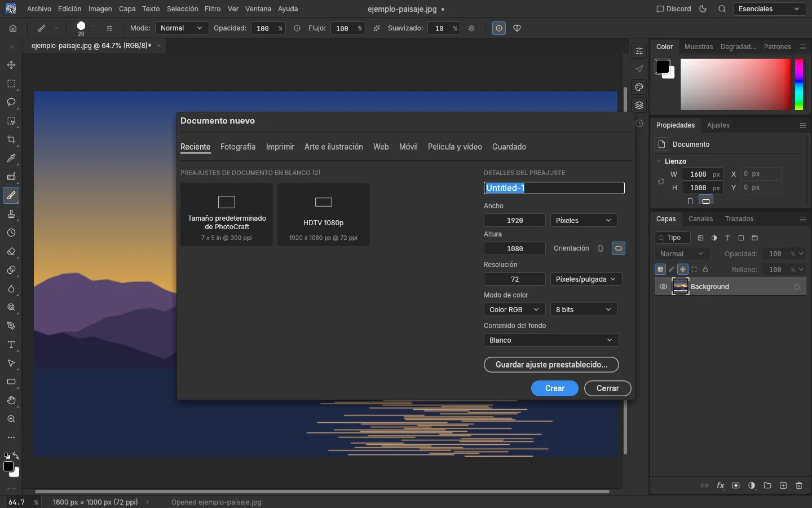
Task: Switch to the Fotografía tab
Action: 238,147
